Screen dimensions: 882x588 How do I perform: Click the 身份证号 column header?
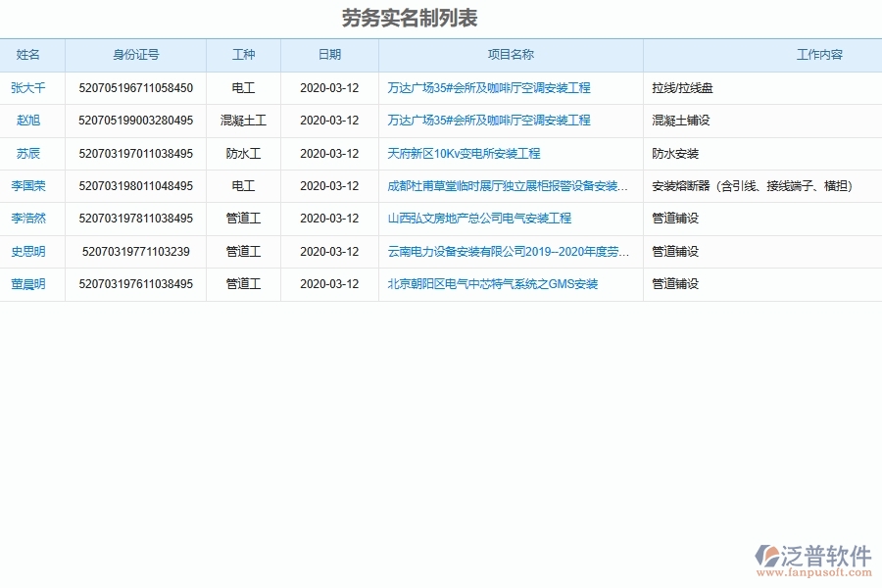point(135,55)
